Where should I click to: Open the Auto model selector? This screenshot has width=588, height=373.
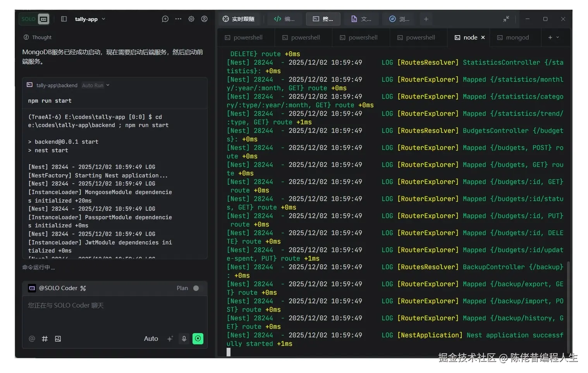(x=151, y=339)
